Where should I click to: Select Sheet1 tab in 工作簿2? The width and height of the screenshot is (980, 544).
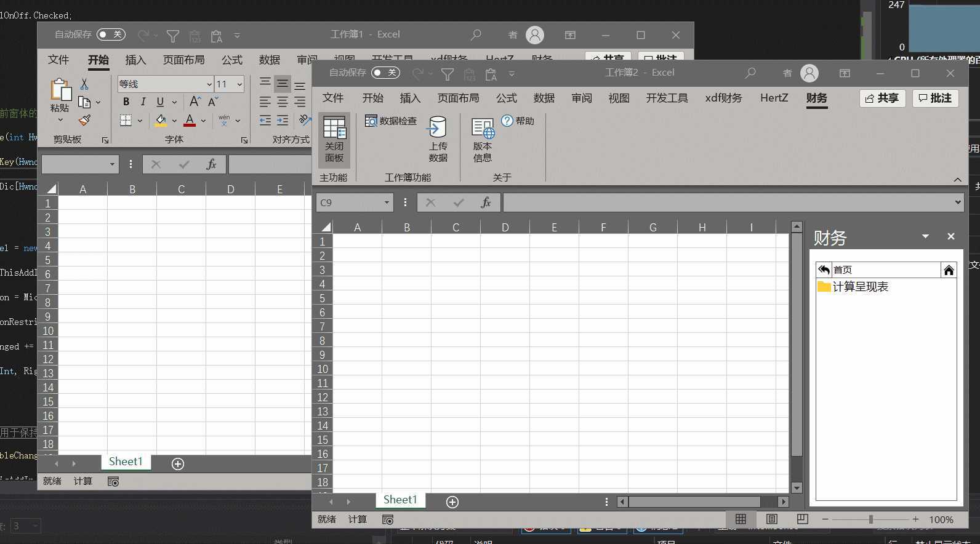point(400,500)
